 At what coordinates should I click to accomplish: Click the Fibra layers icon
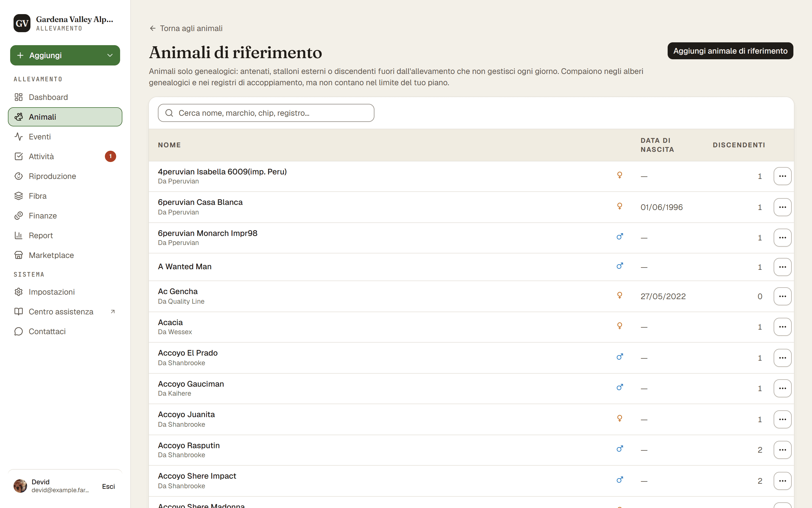pyautogui.click(x=18, y=196)
